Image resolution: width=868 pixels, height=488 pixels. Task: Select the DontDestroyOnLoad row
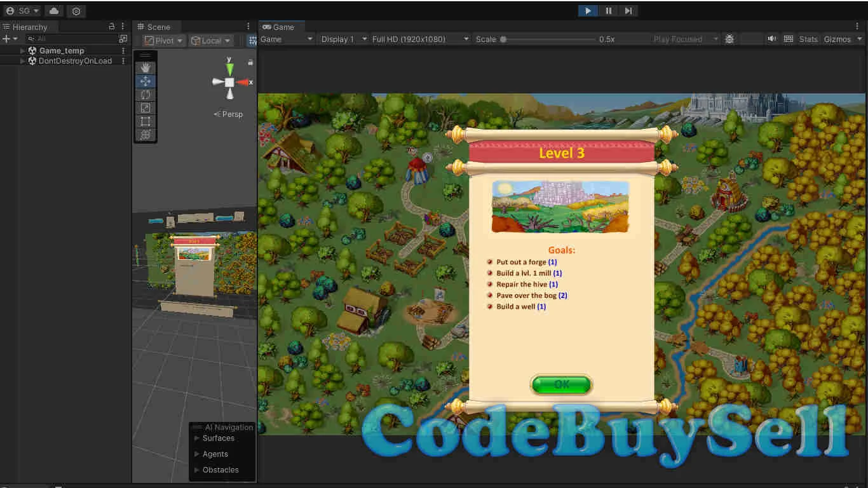[x=65, y=61]
